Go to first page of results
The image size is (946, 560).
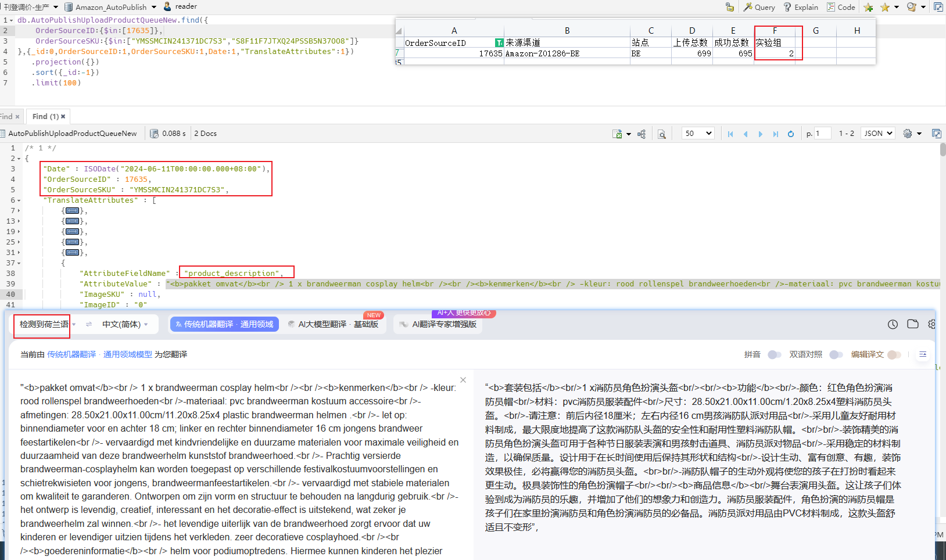[730, 134]
